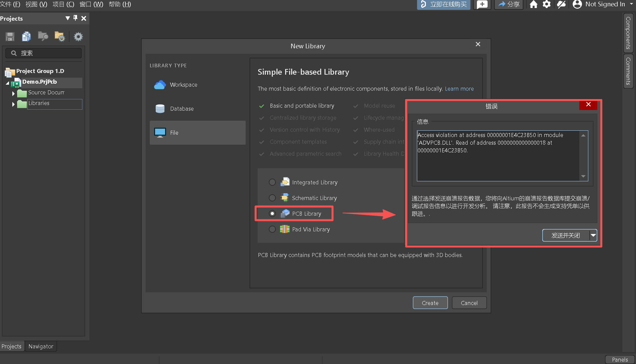Open the settings gear in top bar
Image resolution: width=636 pixels, height=364 pixels.
547,4
